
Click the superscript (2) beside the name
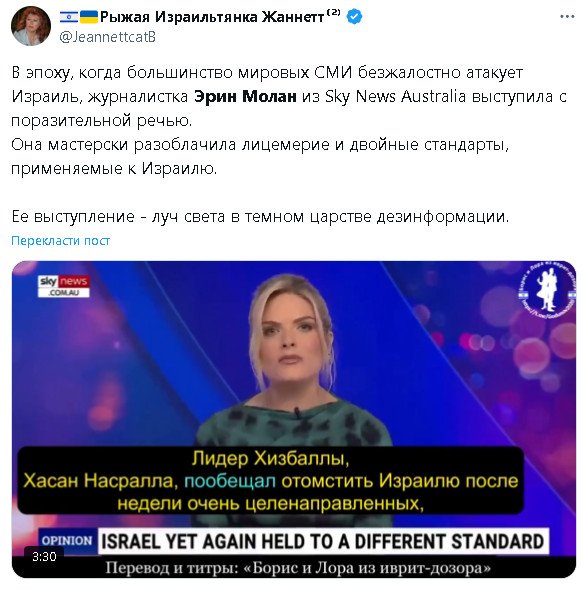pyautogui.click(x=333, y=12)
